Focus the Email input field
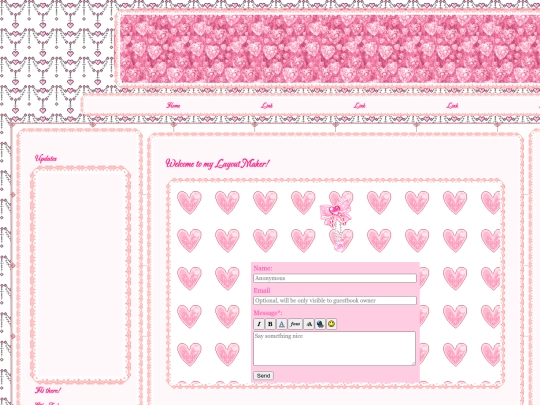Viewport: 540px width, 405px height. click(335, 300)
